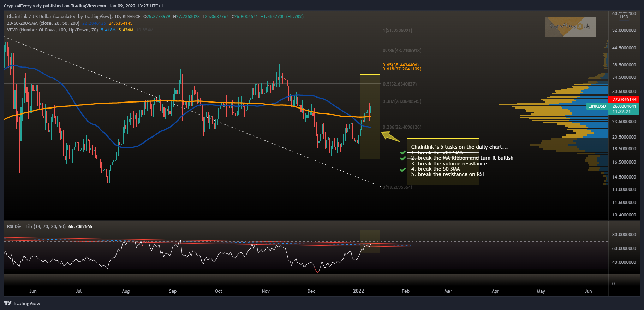644x310 pixels.
Task: Click the low price L25.0637764
Action: (x=216, y=17)
